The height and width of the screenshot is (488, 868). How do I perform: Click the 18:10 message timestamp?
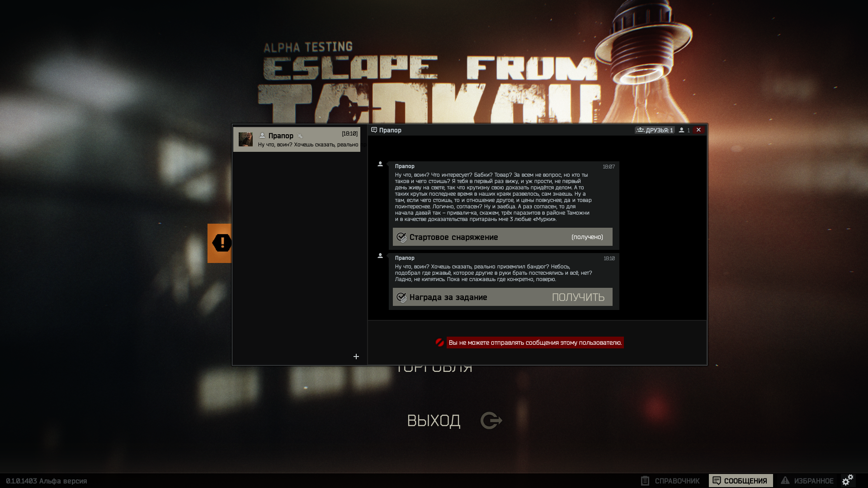click(609, 258)
